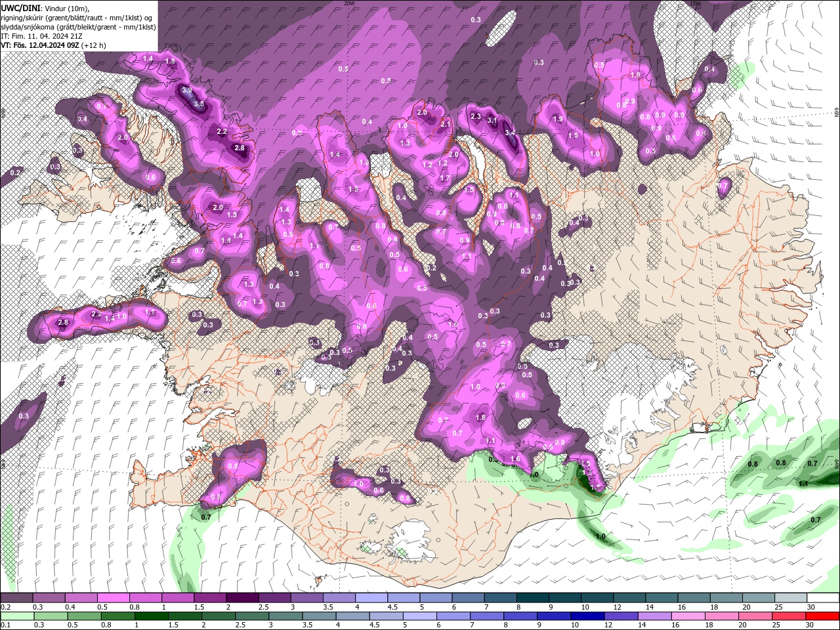Viewport: 840px width, 630px height.
Task: Select lower legend swatch between 5 and 6
Action: [421, 616]
